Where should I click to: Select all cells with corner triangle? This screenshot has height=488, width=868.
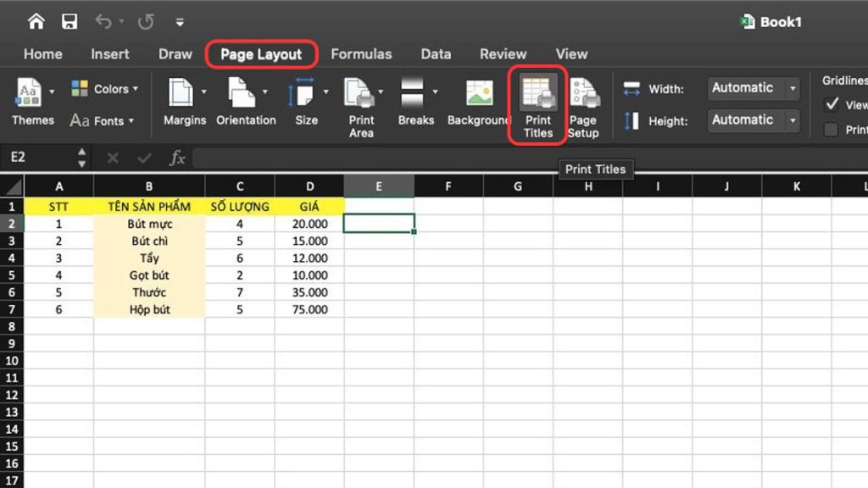[12, 186]
